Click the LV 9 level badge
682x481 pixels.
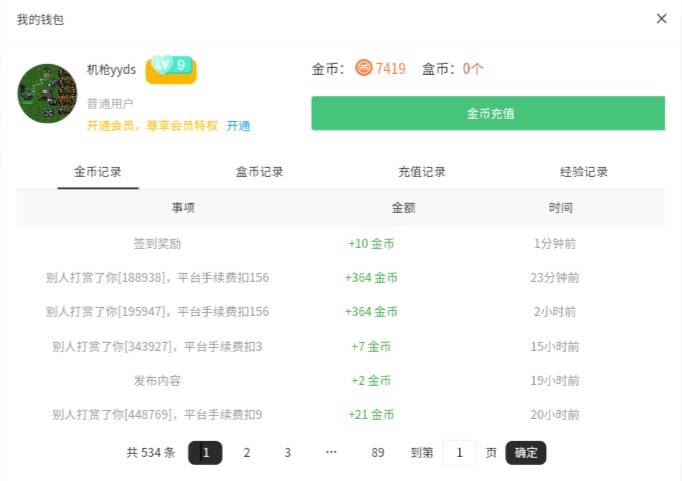pos(171,67)
